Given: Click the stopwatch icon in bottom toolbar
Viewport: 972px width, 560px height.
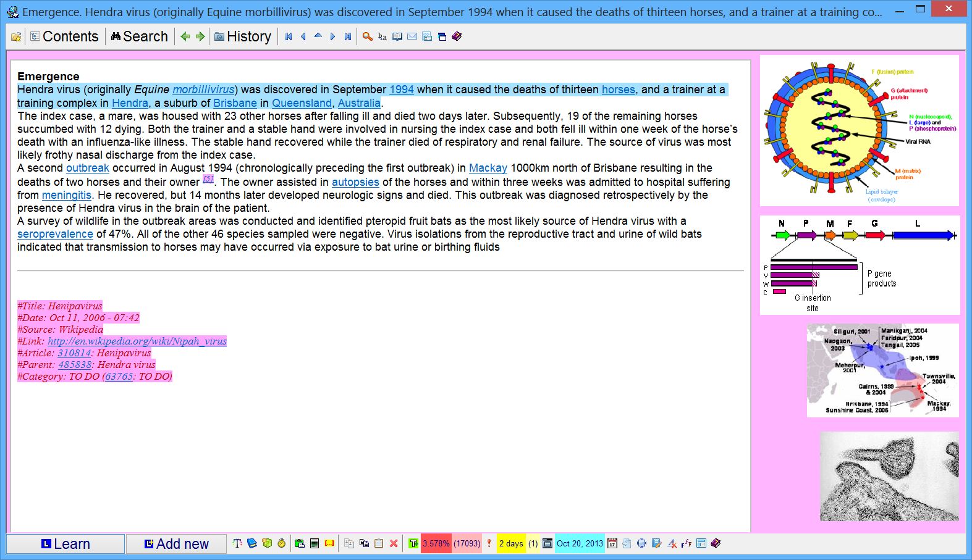Looking at the screenshot, I should [282, 543].
